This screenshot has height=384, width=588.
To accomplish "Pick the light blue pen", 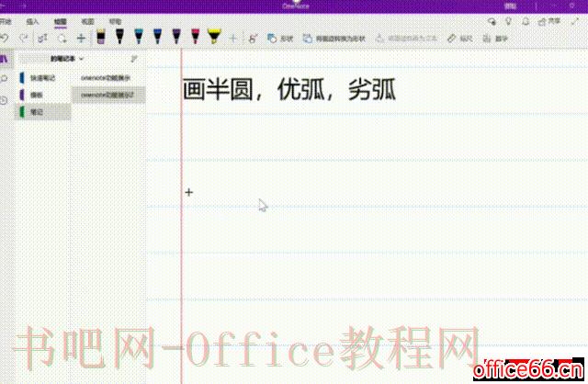I will pos(139,37).
